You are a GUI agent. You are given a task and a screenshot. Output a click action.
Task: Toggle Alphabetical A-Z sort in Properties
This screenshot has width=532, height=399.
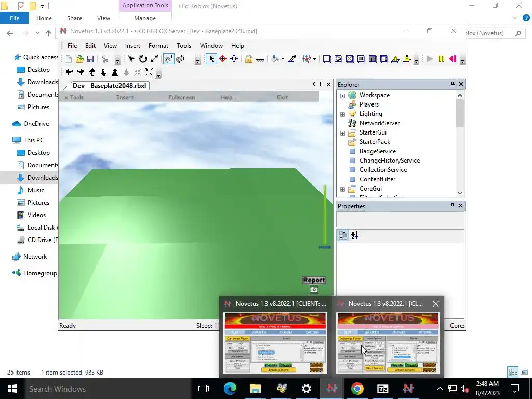[354, 235]
